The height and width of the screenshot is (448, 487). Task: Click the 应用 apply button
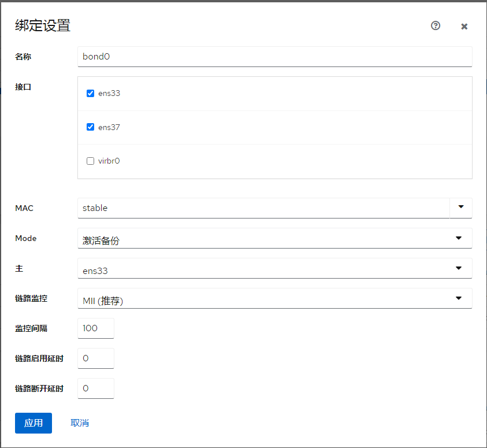(34, 423)
